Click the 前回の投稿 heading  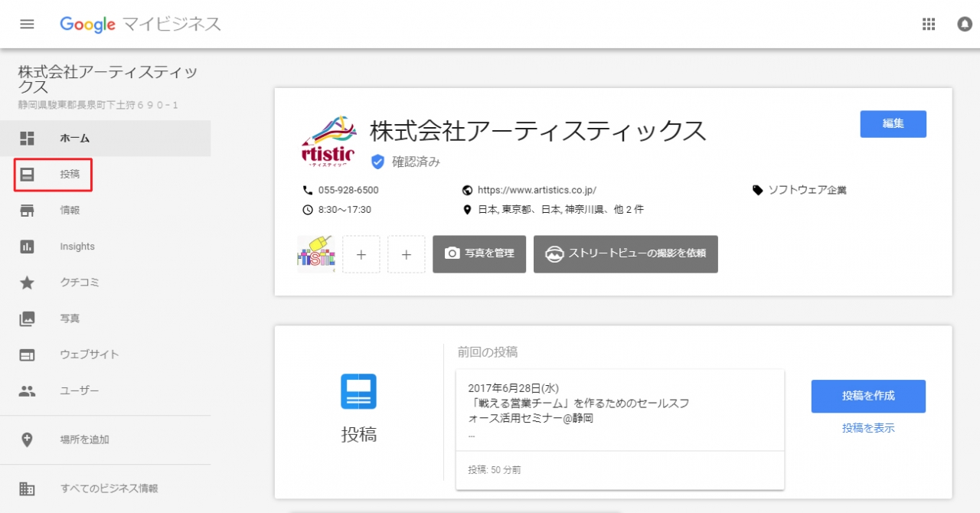(x=488, y=352)
